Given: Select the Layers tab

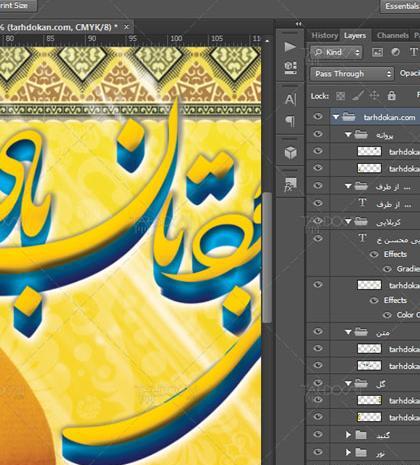Looking at the screenshot, I should [355, 35].
